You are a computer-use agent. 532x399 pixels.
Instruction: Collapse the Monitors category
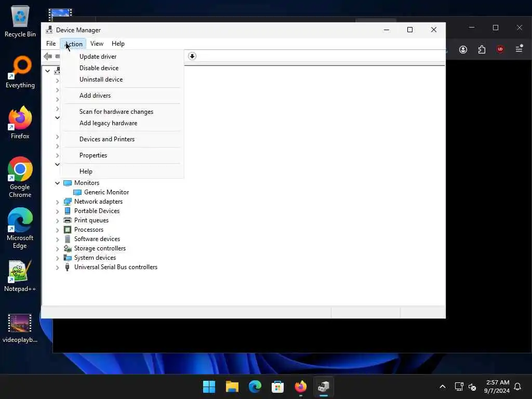(x=57, y=183)
